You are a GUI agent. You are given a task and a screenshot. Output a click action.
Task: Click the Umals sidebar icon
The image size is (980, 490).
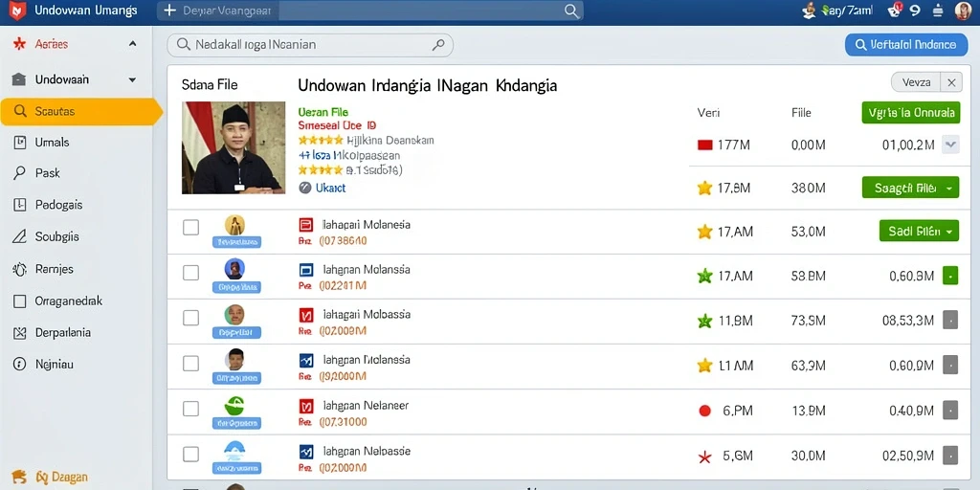click(19, 142)
